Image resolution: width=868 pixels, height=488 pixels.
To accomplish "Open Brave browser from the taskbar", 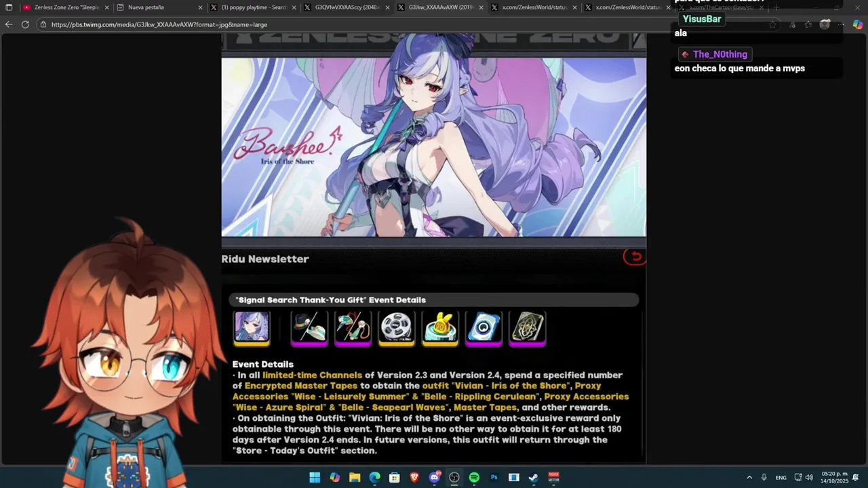I will click(x=414, y=478).
